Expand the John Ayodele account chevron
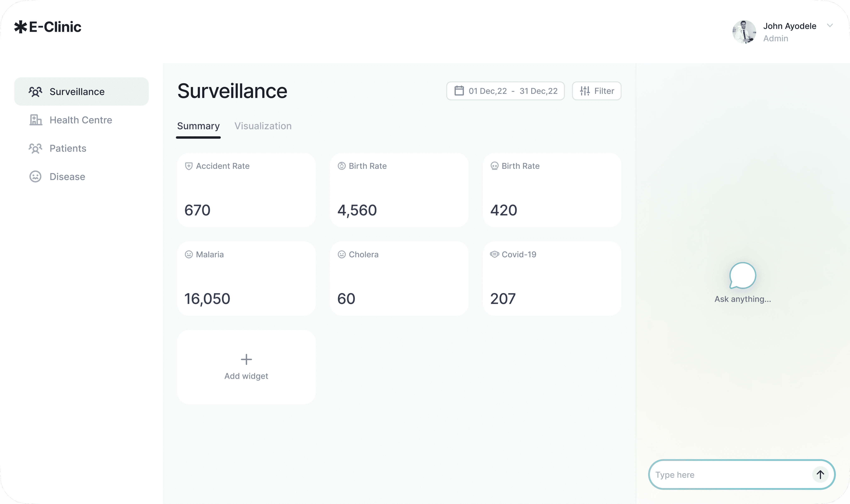The height and width of the screenshot is (504, 850). 830,26
